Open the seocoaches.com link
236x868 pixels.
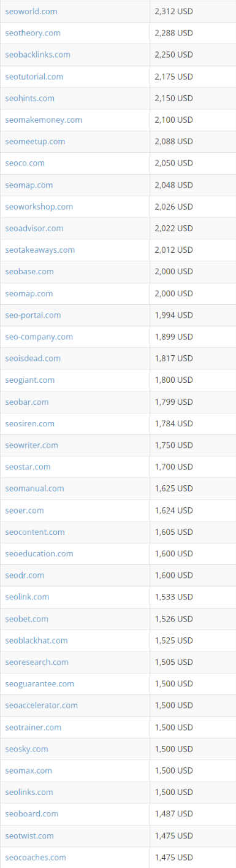click(x=36, y=857)
